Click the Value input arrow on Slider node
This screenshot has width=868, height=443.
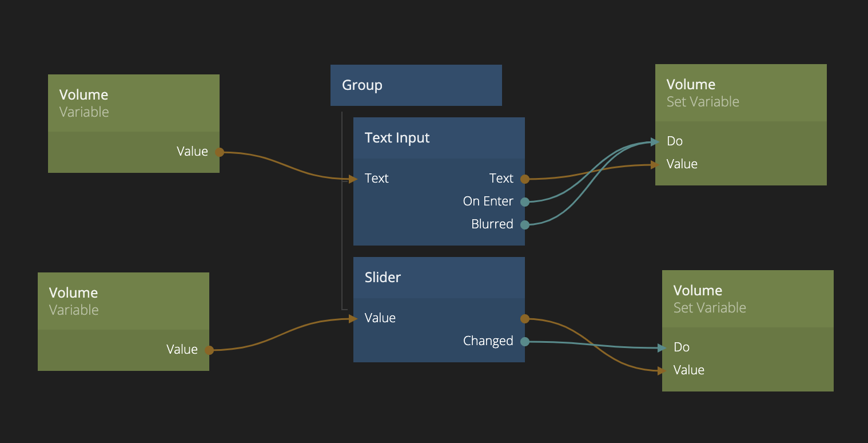click(354, 318)
